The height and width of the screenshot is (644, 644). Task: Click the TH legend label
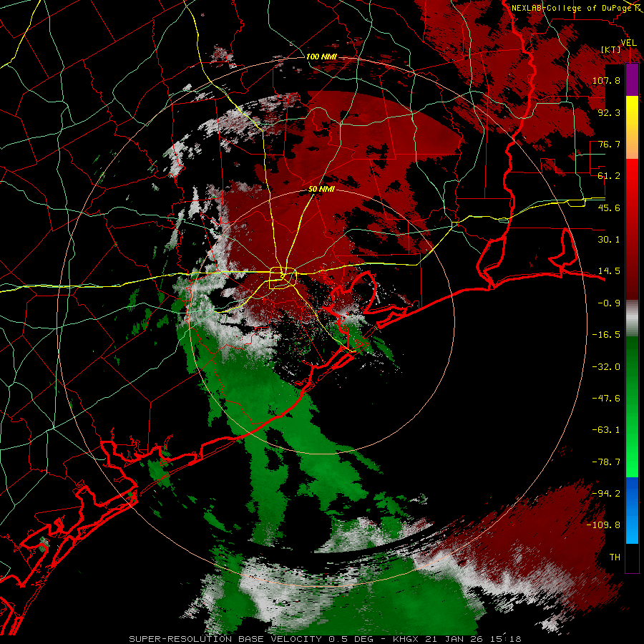tap(615, 557)
